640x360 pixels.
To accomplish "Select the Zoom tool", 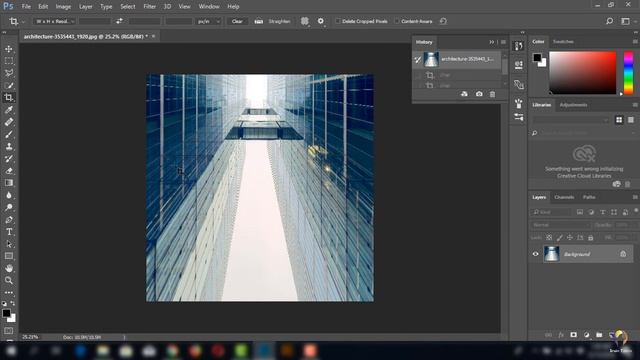I will tap(9, 280).
